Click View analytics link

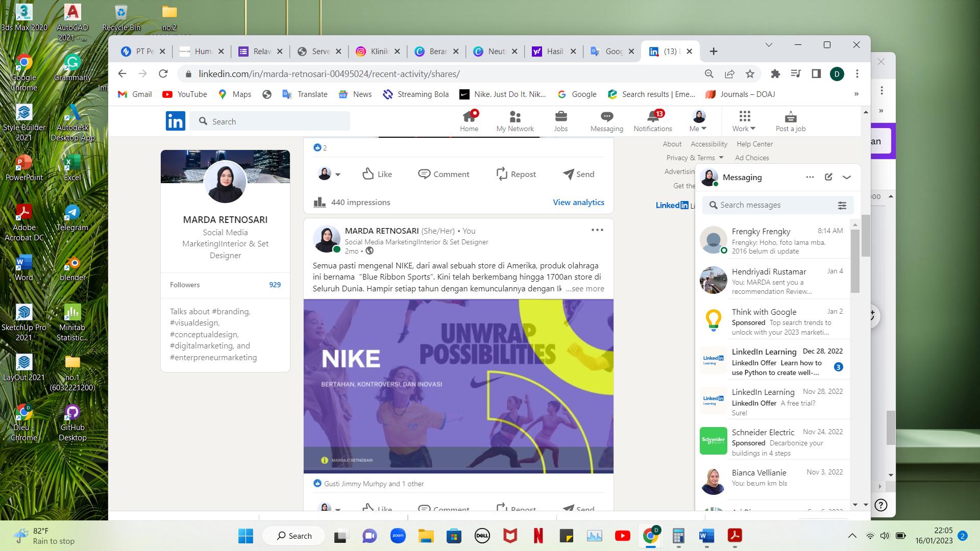578,203
